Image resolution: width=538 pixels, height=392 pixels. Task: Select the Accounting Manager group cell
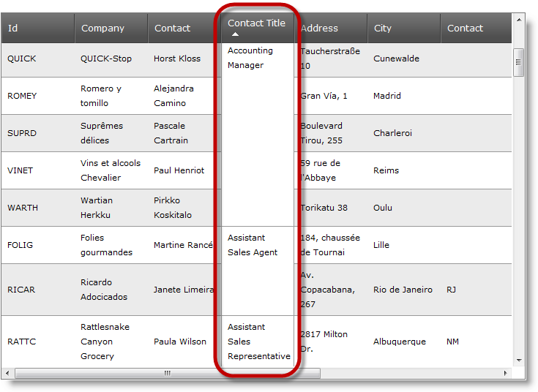[x=258, y=135]
